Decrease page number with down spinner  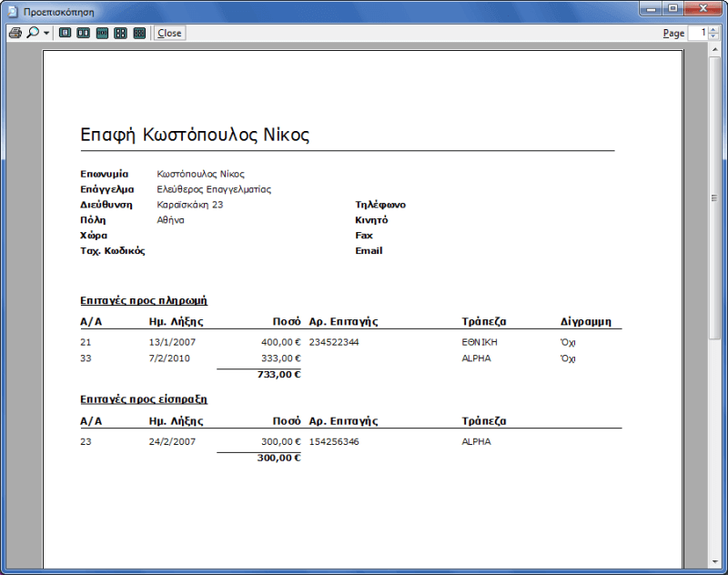click(x=713, y=36)
